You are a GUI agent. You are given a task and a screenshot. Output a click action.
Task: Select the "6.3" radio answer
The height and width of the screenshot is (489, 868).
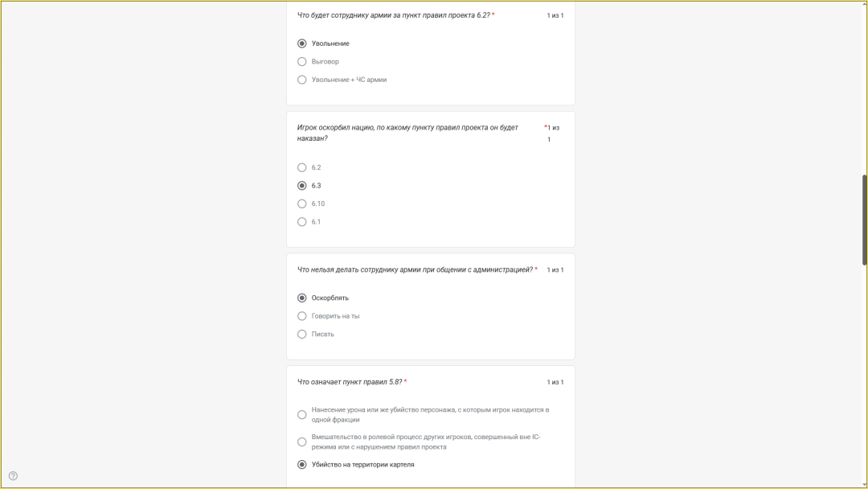(302, 186)
